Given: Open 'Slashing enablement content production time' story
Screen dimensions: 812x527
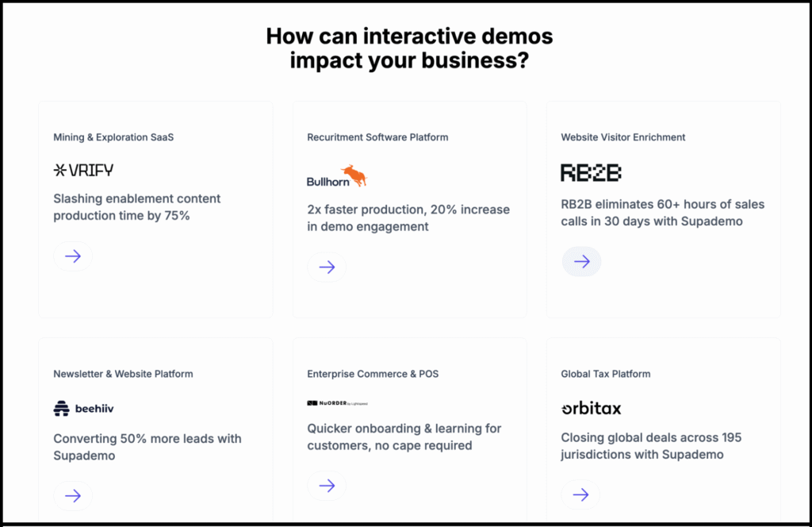Looking at the screenshot, I should point(136,206).
